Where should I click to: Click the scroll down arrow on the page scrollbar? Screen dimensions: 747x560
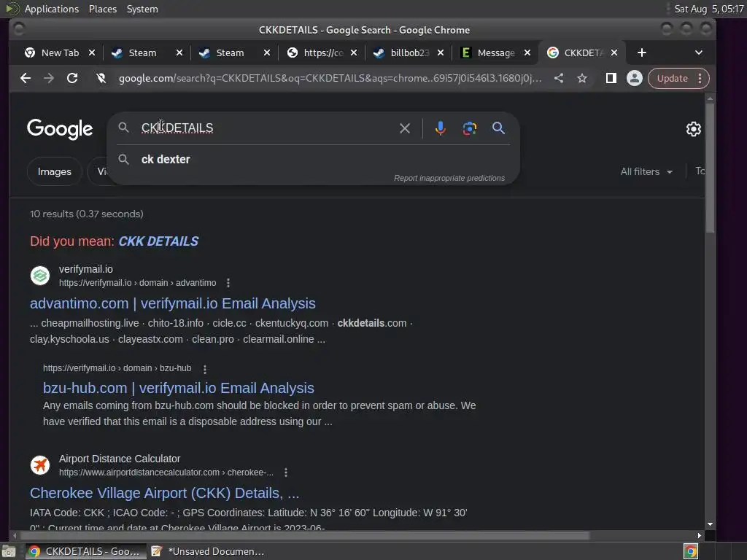[x=710, y=524]
